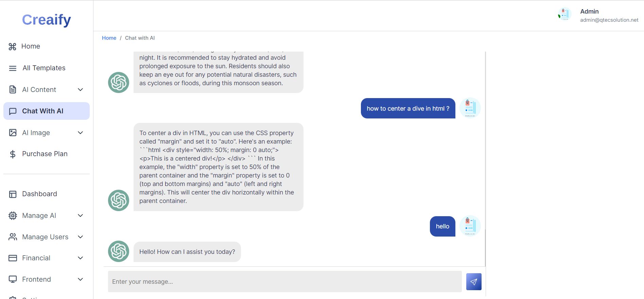Click the Admin profile avatar in header
Screen dimensions: 644x299
[x=564, y=15]
